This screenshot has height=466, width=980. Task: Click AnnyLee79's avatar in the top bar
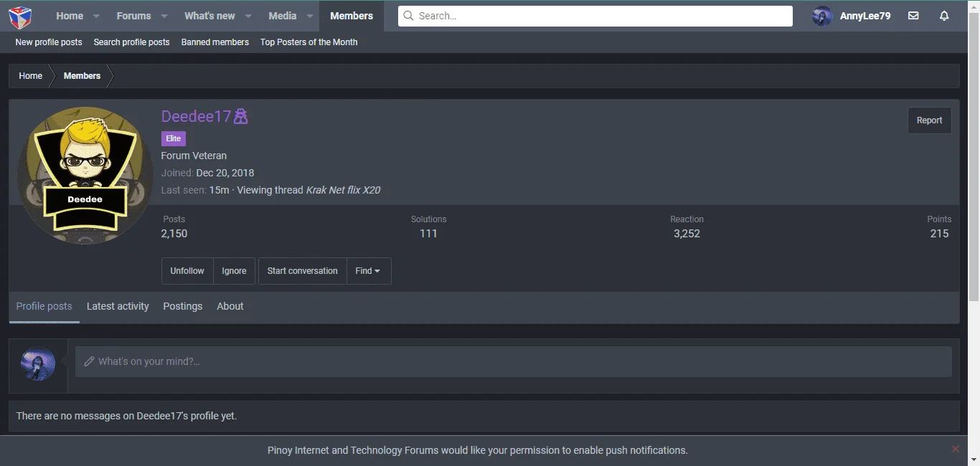(x=822, y=16)
